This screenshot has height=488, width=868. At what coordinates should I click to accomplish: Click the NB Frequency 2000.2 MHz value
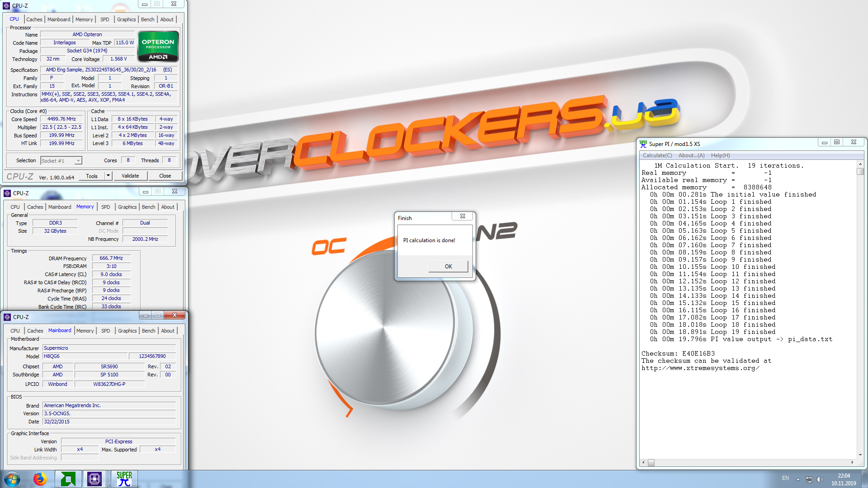point(145,239)
